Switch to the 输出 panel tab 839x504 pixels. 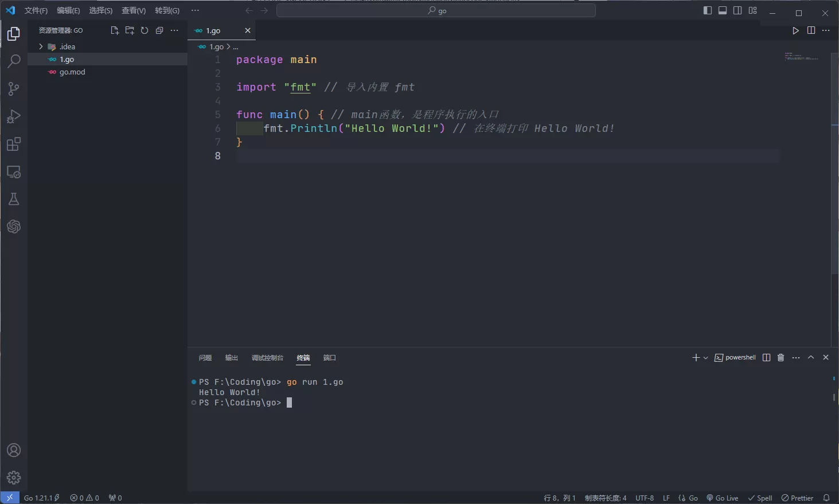[232, 357]
